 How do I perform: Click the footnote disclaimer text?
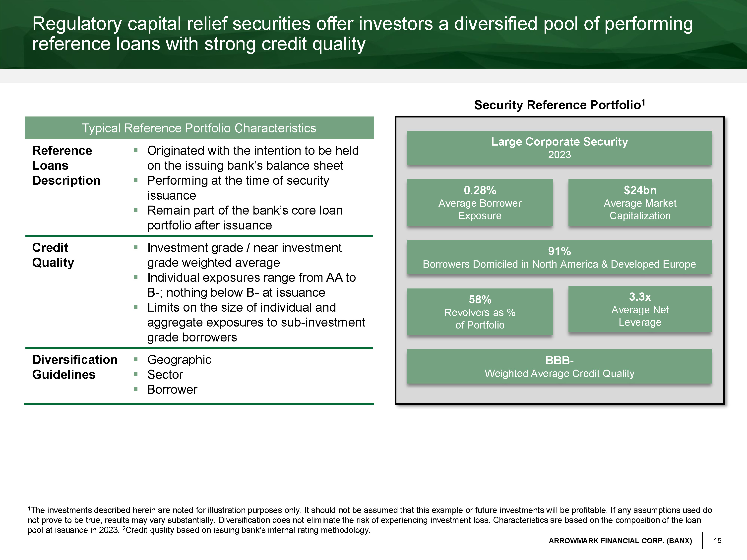370,520
